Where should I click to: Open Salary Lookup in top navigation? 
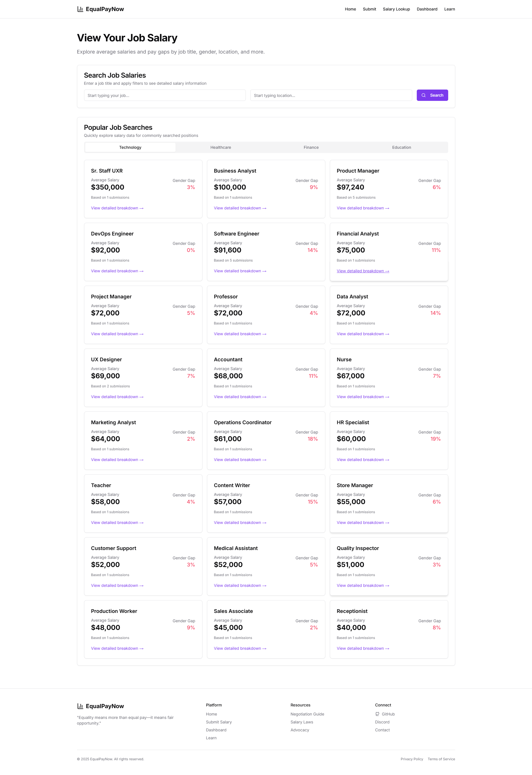coord(396,9)
